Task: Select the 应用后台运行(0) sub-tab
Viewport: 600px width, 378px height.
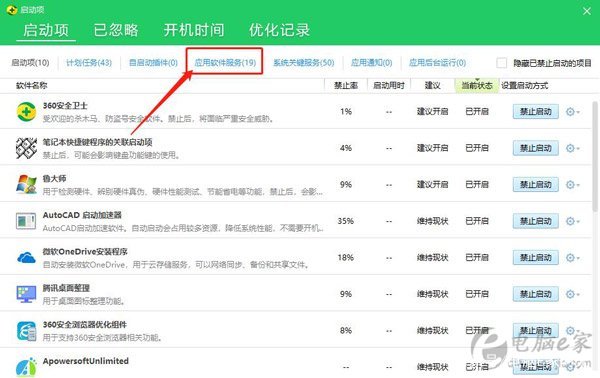Action: coord(437,63)
